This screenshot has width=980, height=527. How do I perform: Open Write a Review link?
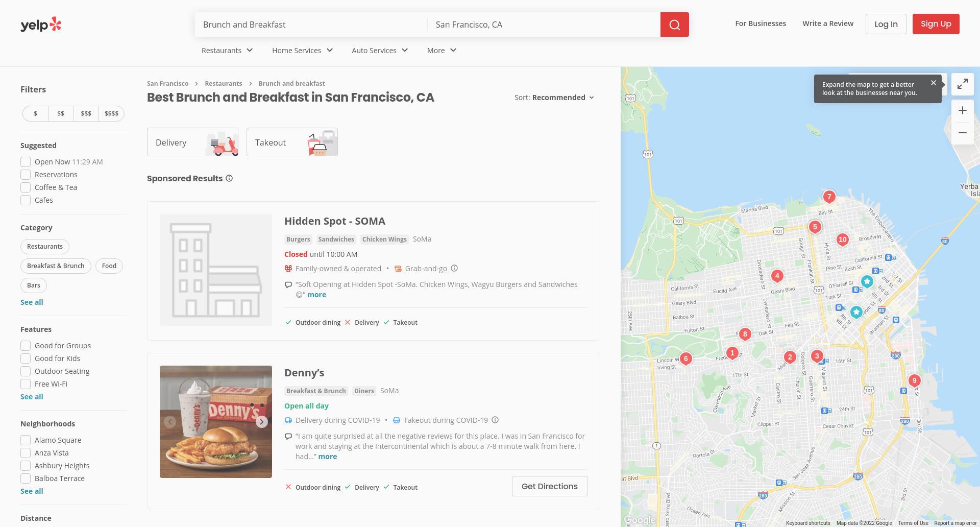(828, 23)
